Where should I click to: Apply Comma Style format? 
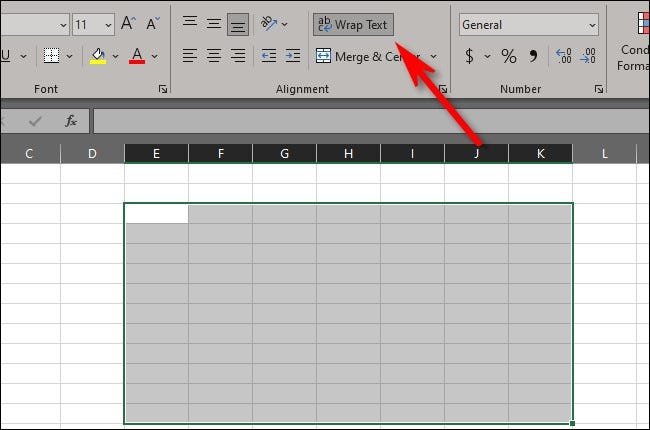coord(533,56)
